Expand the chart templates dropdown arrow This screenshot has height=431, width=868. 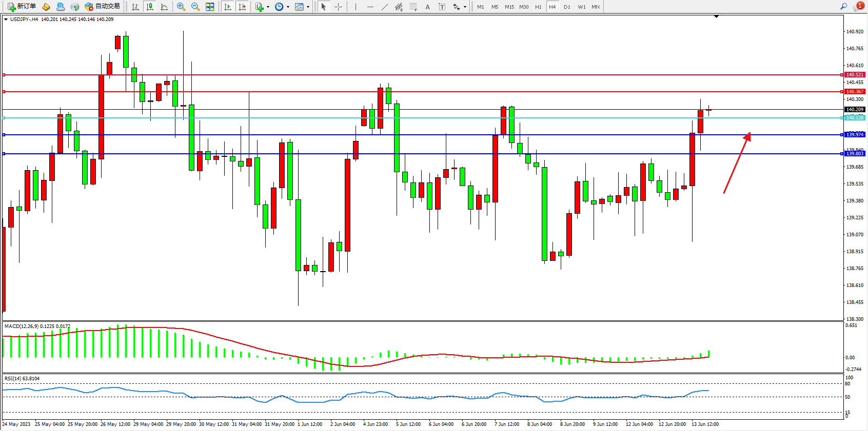[x=308, y=7]
